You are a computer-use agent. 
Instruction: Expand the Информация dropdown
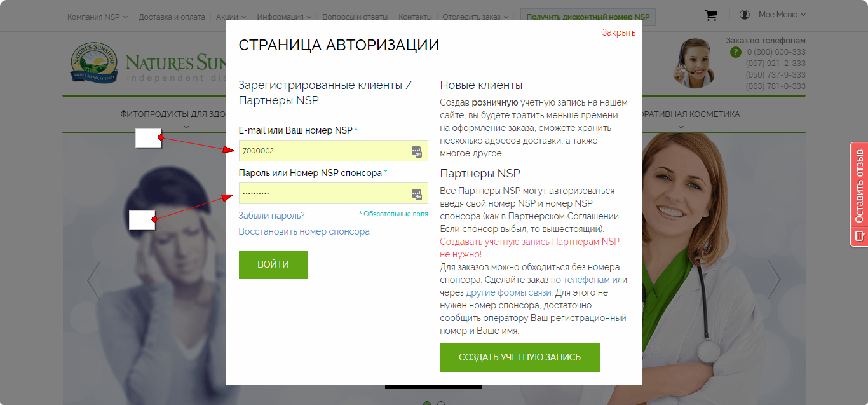(285, 17)
